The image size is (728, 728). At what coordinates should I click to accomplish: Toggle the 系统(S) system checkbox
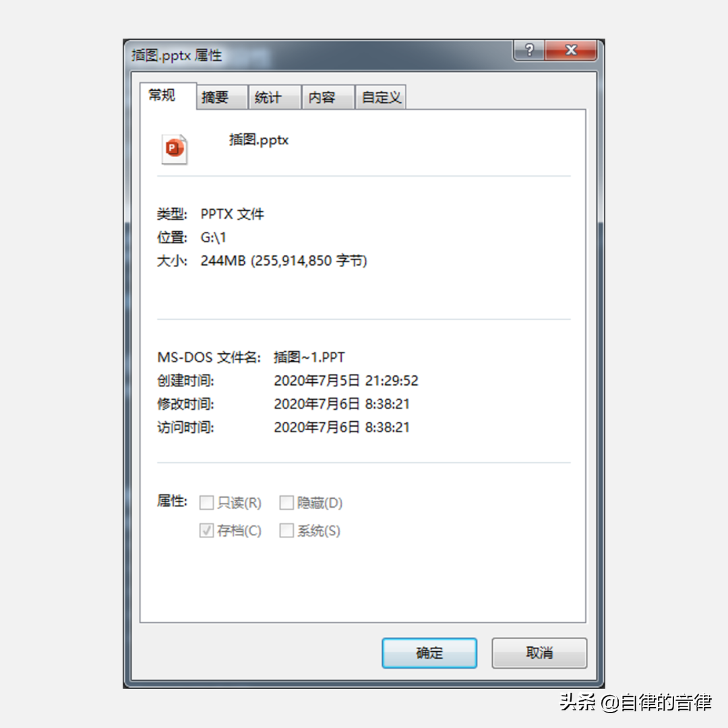coord(286,530)
